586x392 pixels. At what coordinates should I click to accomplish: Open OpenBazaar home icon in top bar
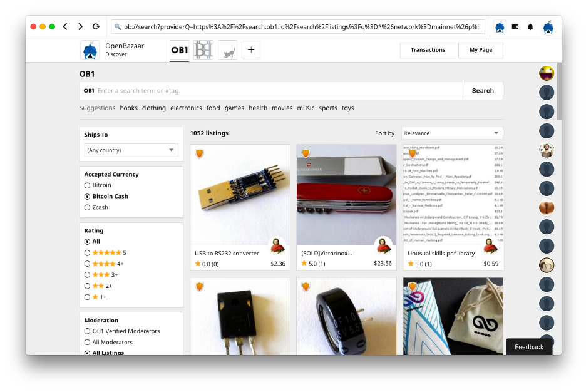click(500, 27)
